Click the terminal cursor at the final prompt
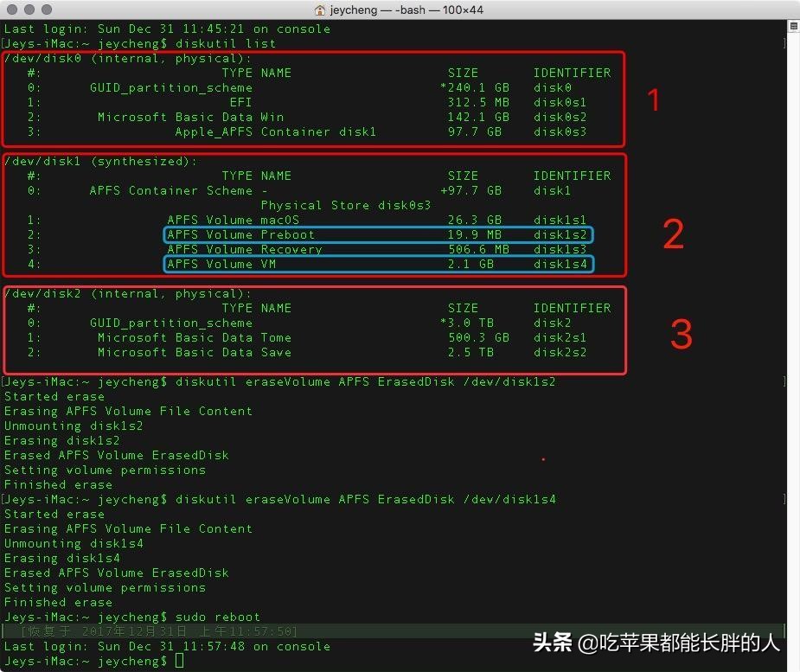 click(179, 662)
